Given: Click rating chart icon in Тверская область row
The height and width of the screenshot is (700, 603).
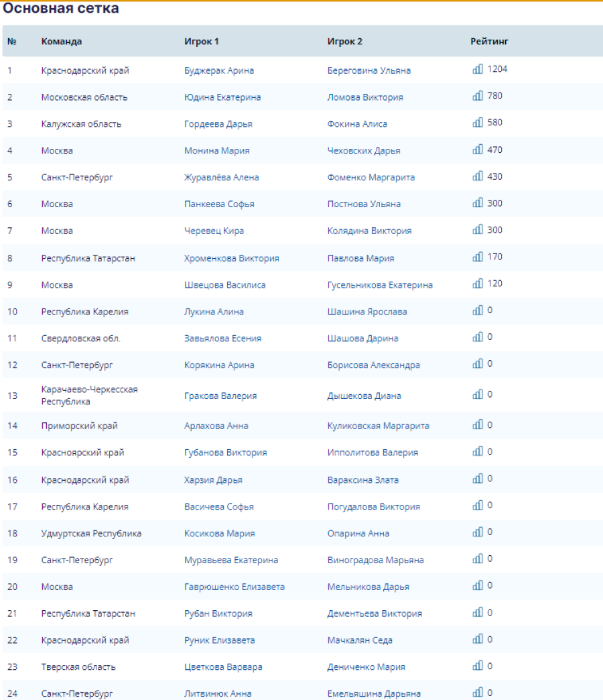Looking at the screenshot, I should coord(477,666).
